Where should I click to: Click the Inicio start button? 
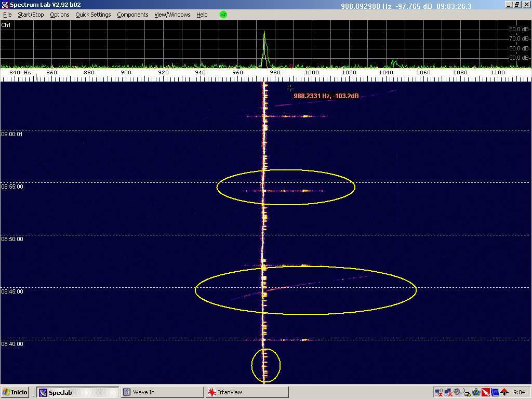point(15,392)
